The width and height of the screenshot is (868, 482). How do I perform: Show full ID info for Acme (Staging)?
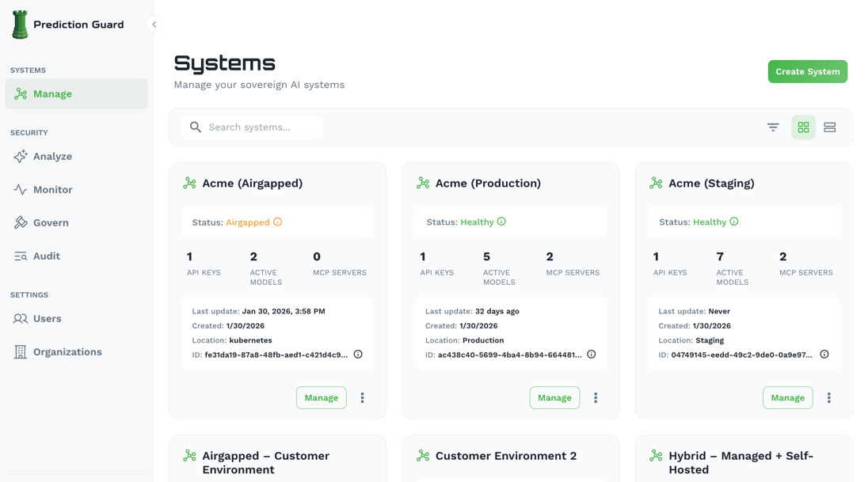tap(824, 354)
